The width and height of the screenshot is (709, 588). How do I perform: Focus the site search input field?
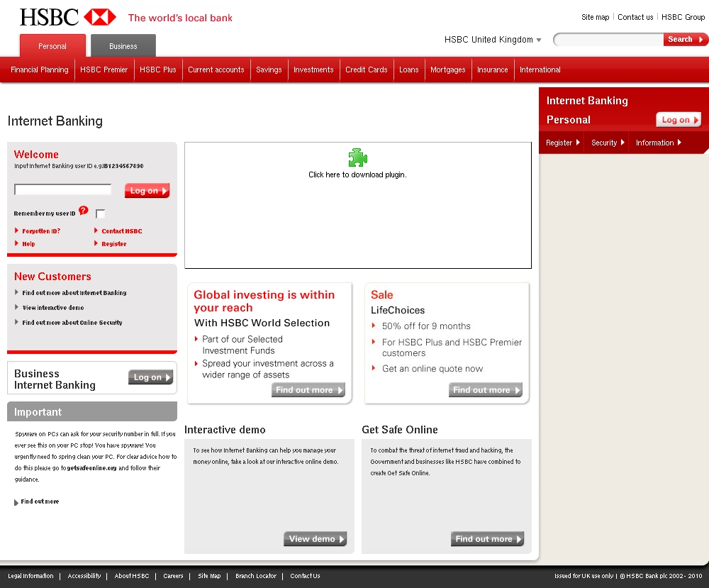coord(608,40)
